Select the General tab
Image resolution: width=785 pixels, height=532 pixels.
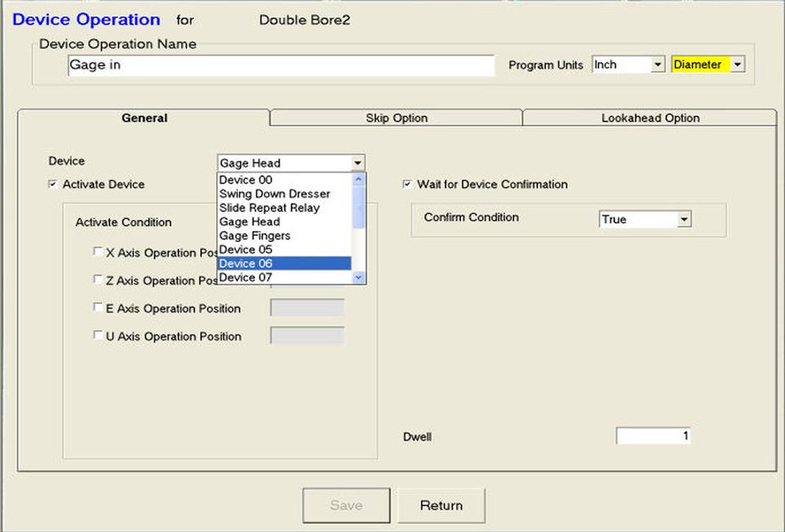coord(144,118)
